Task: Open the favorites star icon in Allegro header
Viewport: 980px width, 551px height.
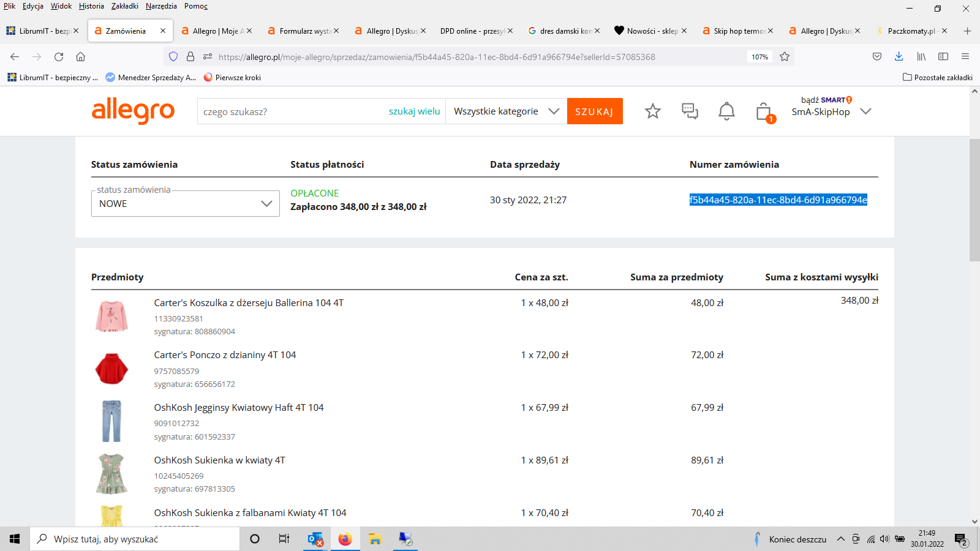Action: 653,111
